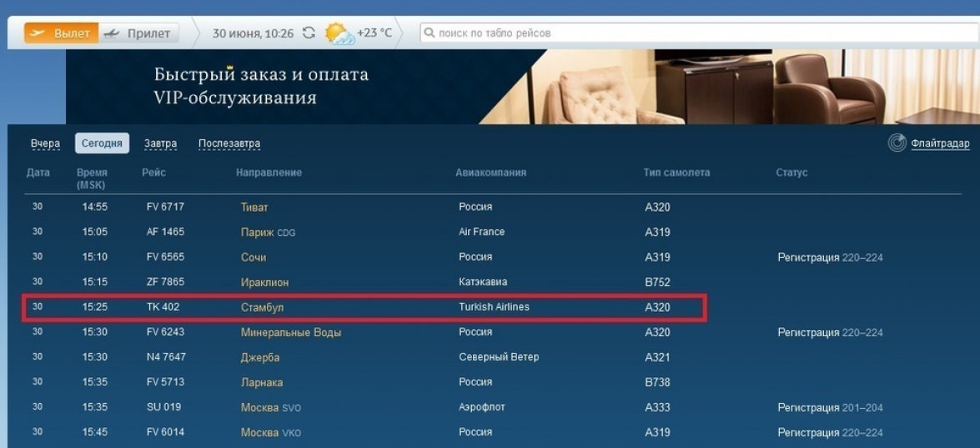980x448 pixels.
Task: Open the destination Париж CDG
Action: coord(268,233)
